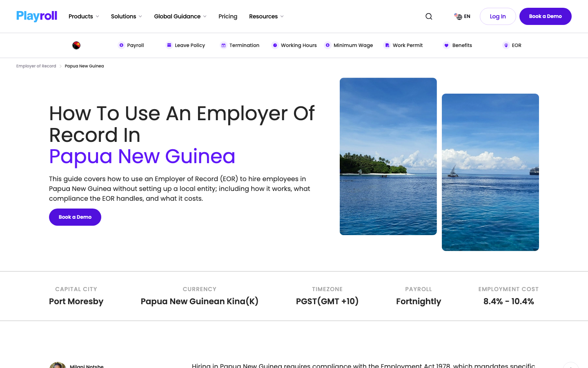Click Book a Demo in the header

[546, 16]
